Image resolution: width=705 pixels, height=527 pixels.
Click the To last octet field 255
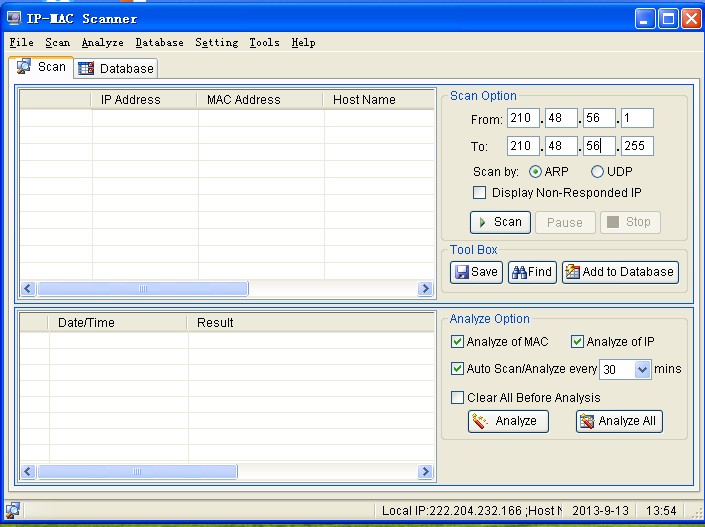click(x=637, y=146)
